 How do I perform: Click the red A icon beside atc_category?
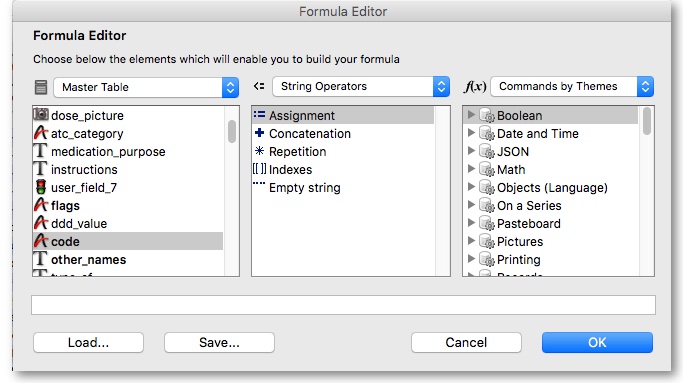(x=41, y=133)
